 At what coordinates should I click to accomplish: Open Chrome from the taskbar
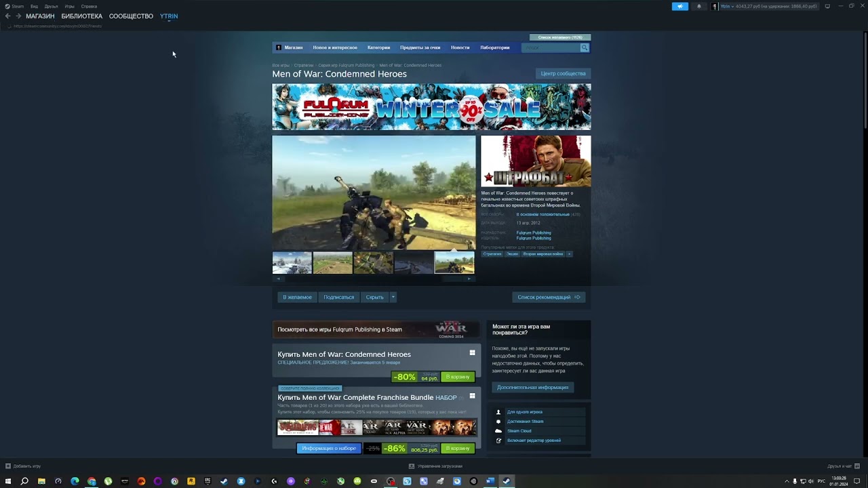(92, 481)
